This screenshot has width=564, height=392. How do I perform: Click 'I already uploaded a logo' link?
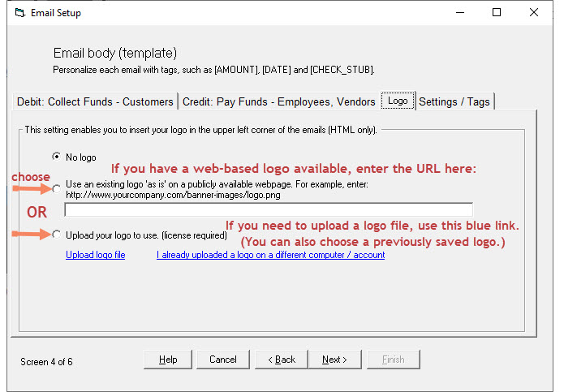tap(270, 255)
